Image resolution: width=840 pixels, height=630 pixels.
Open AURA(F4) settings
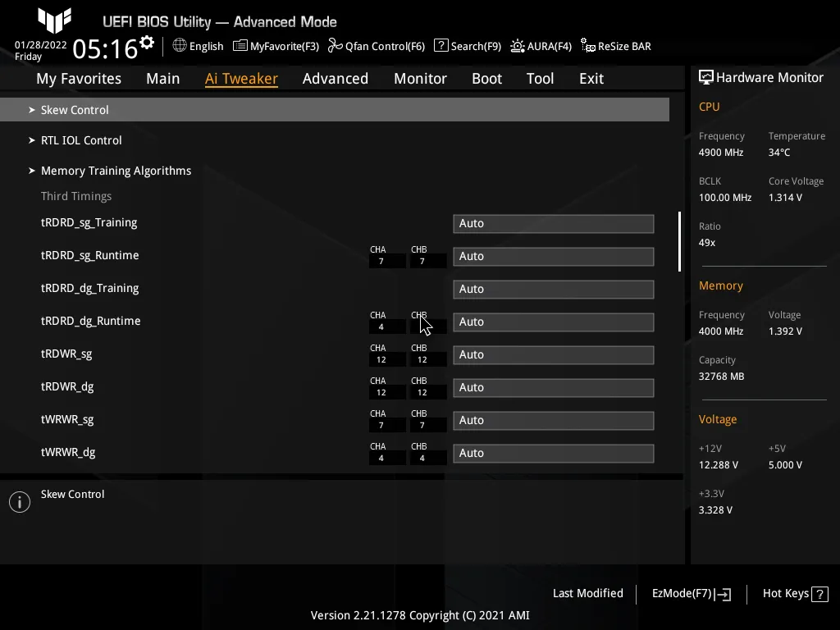point(549,46)
